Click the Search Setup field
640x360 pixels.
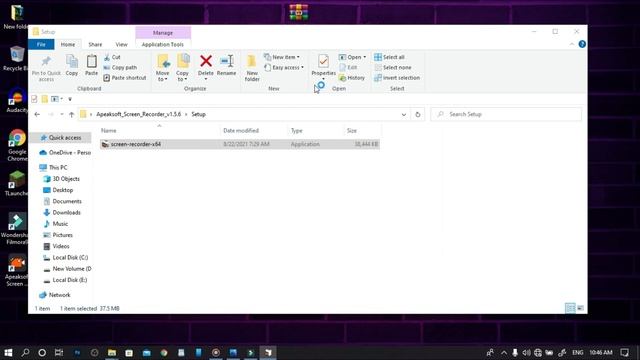[506, 114]
